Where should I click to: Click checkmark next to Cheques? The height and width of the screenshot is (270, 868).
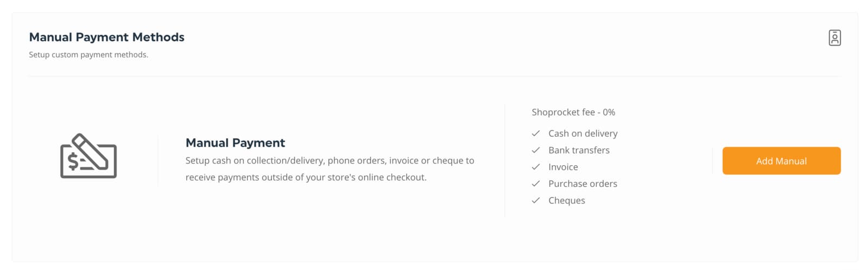536,200
